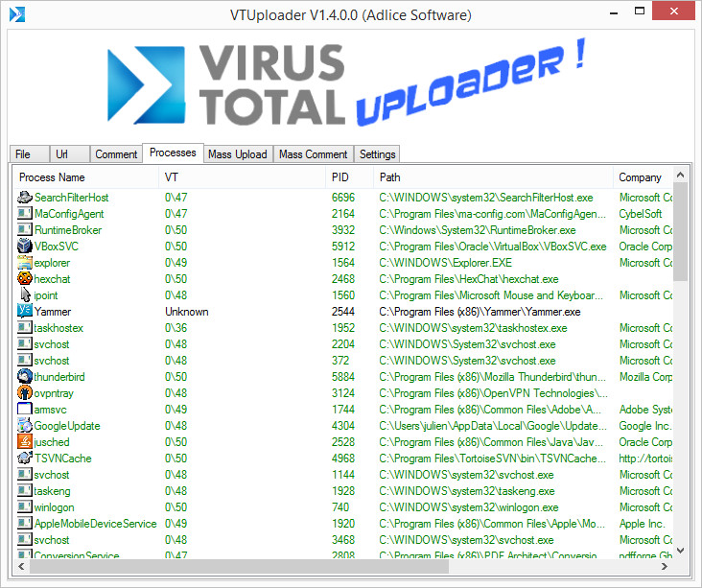702x588 pixels.
Task: Open the Mass Comment tab
Action: coord(313,154)
